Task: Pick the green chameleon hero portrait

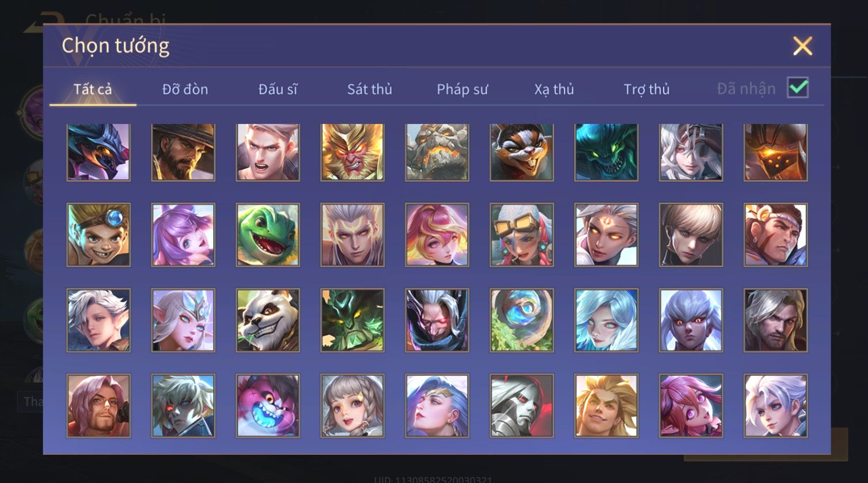Action: [x=268, y=235]
